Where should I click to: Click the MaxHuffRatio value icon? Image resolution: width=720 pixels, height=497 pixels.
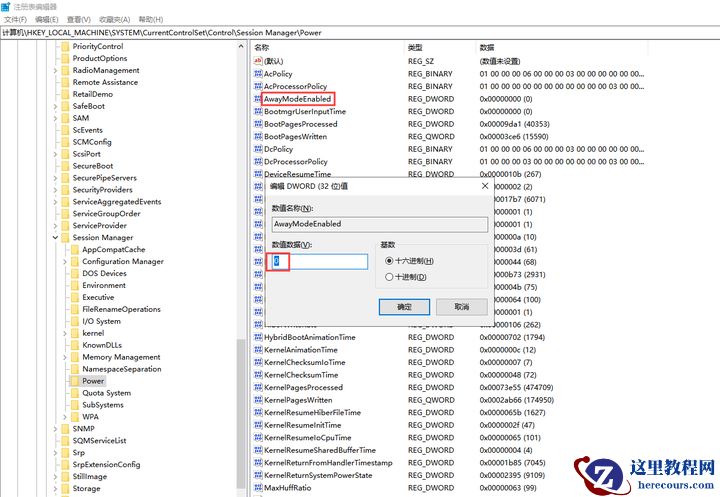pyautogui.click(x=258, y=487)
